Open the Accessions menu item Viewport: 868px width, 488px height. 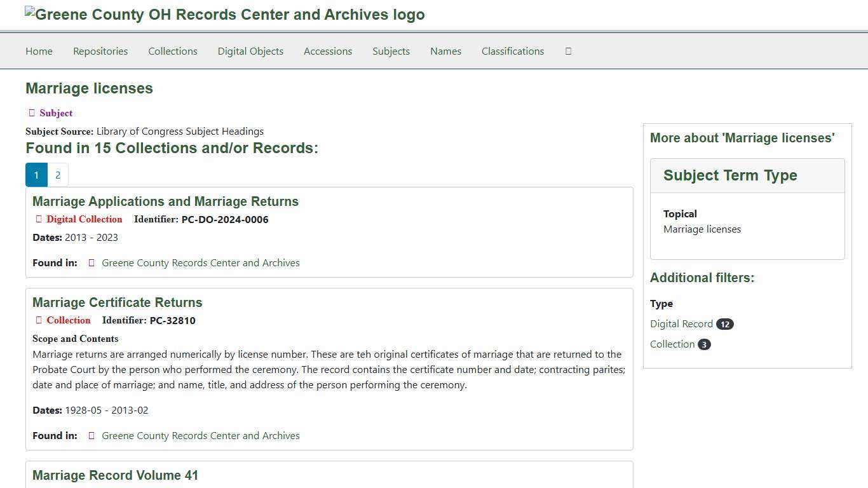pos(328,51)
